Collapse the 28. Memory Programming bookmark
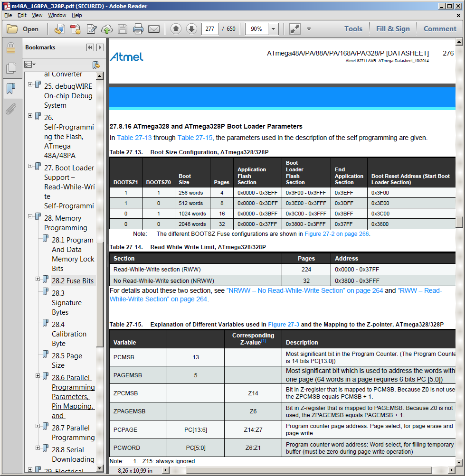This screenshot has width=465, height=476. tap(30, 216)
